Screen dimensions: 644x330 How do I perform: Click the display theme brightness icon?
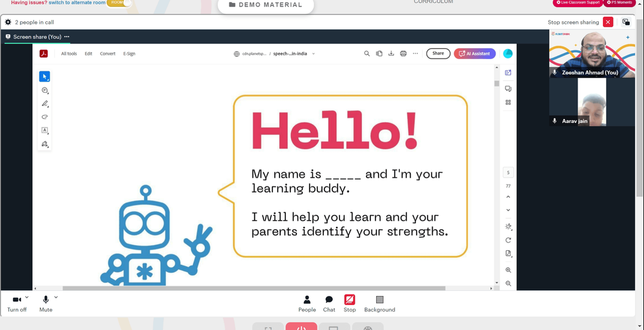click(x=508, y=226)
